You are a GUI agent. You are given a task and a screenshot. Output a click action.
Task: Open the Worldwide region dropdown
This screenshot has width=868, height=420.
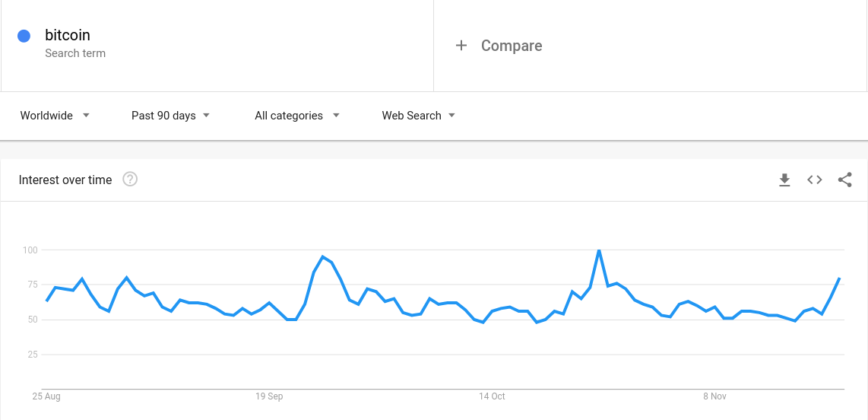55,116
